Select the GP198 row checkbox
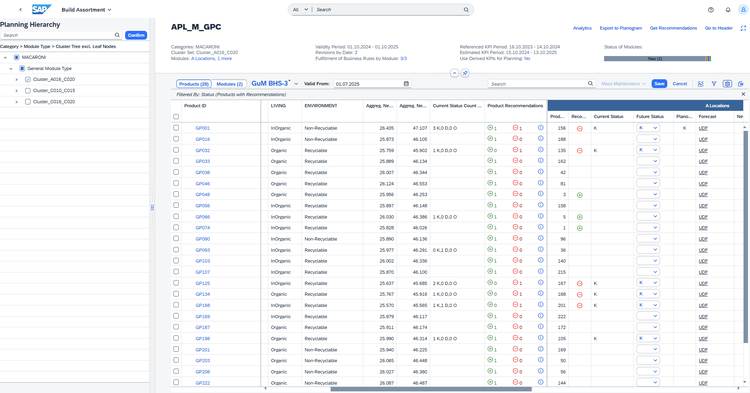Viewport: 750px width, 393px height. tap(176, 338)
